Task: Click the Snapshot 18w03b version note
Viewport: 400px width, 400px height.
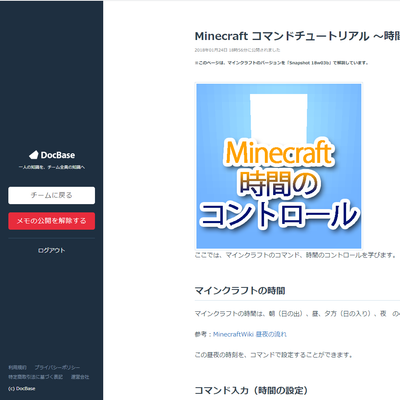Action: pos(282,63)
